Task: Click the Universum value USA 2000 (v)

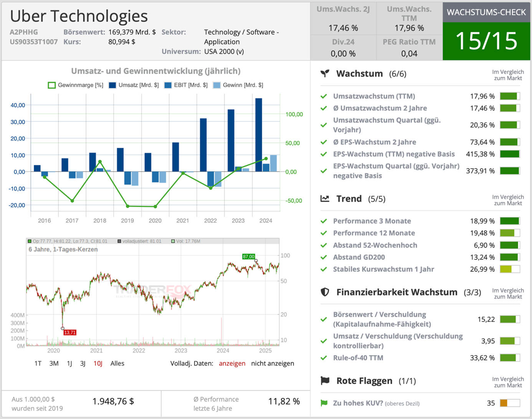Action: pos(224,51)
